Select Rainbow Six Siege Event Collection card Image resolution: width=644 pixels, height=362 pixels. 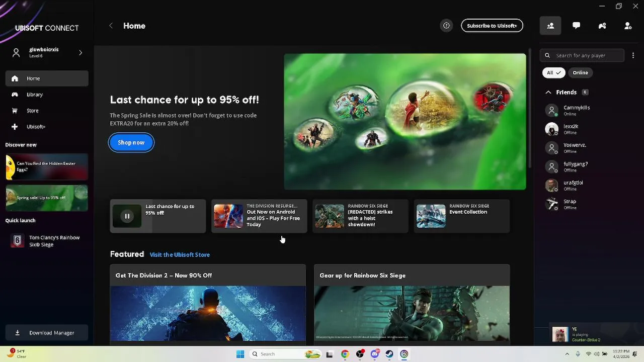tap(462, 216)
